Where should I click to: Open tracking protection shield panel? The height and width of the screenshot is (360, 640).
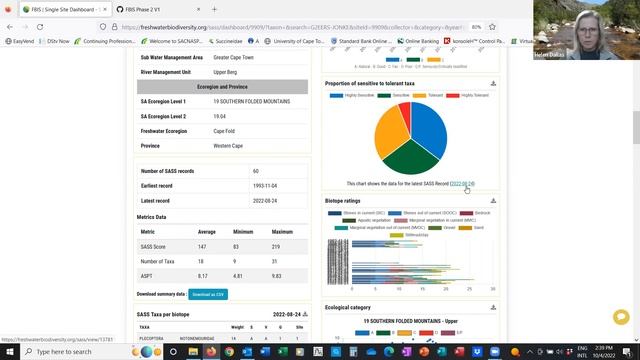point(103,27)
